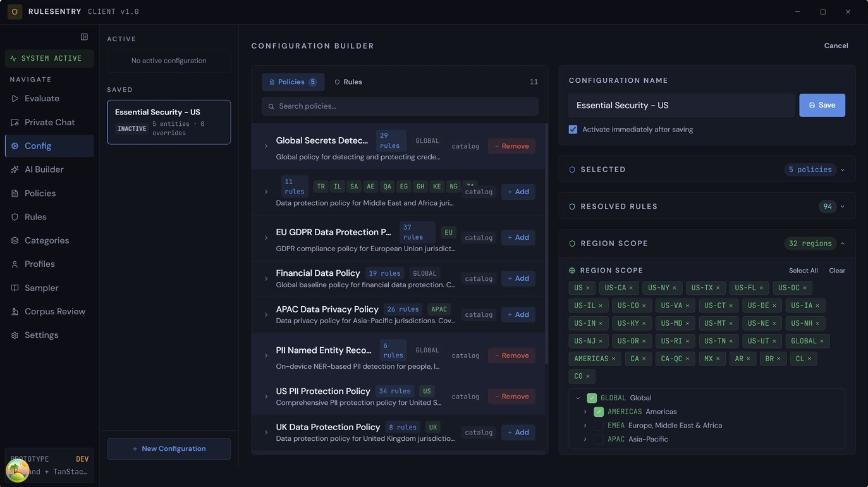Expand the Selected policies section
This screenshot has height=487, width=868.
click(707, 170)
